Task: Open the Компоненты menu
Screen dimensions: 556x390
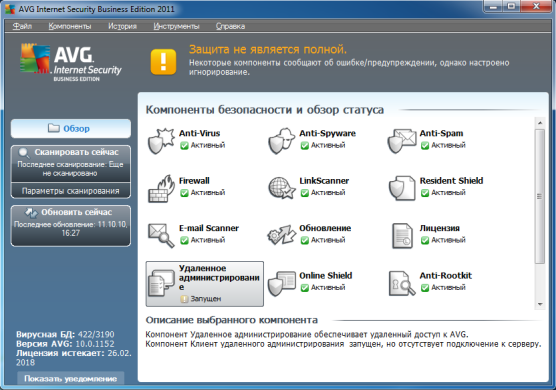Action: pyautogui.click(x=70, y=26)
